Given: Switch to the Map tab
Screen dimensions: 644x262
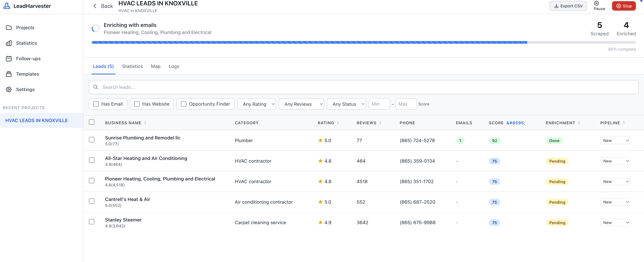Looking at the screenshot, I should pos(155,66).
